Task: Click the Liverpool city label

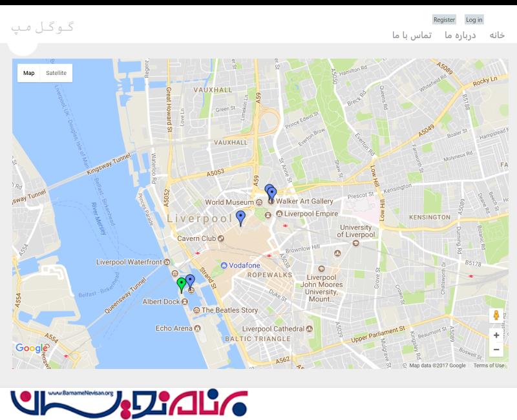Action: click(200, 218)
